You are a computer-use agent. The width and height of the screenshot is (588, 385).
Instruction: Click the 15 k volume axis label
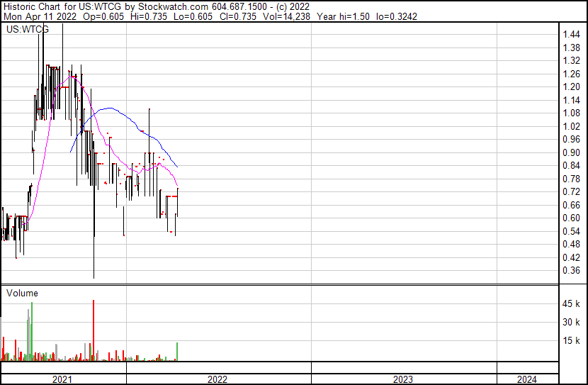coord(572,341)
